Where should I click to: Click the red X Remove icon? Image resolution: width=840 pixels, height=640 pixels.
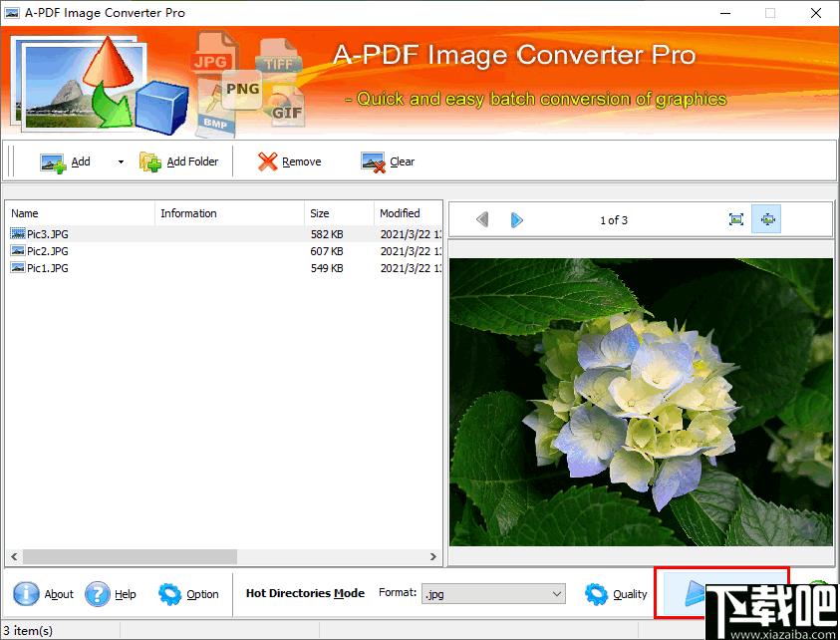267,161
